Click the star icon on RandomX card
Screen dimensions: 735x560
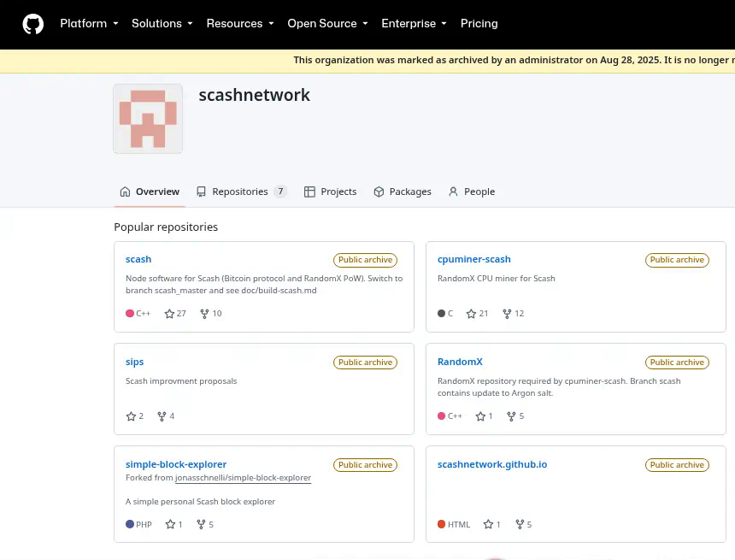[480, 416]
